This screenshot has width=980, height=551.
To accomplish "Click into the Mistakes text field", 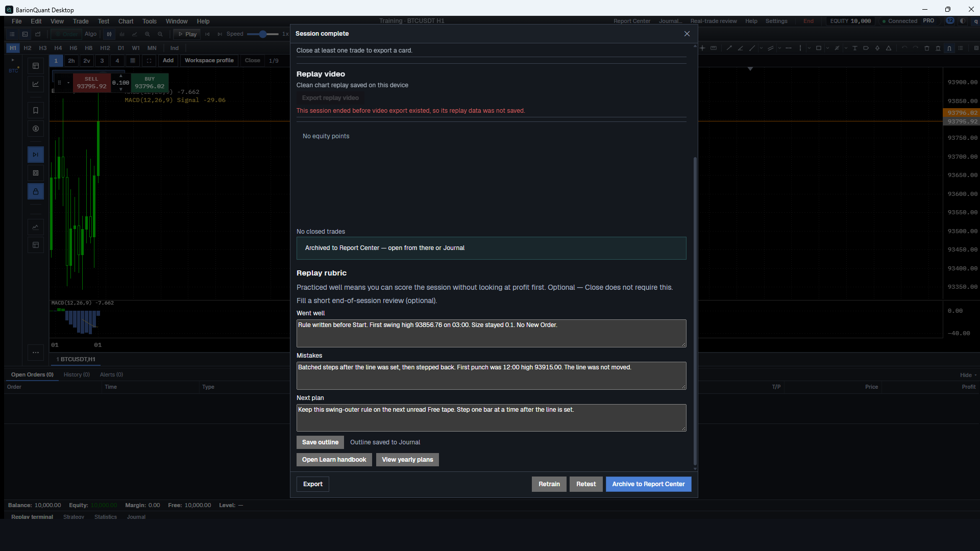I will pos(491,376).
